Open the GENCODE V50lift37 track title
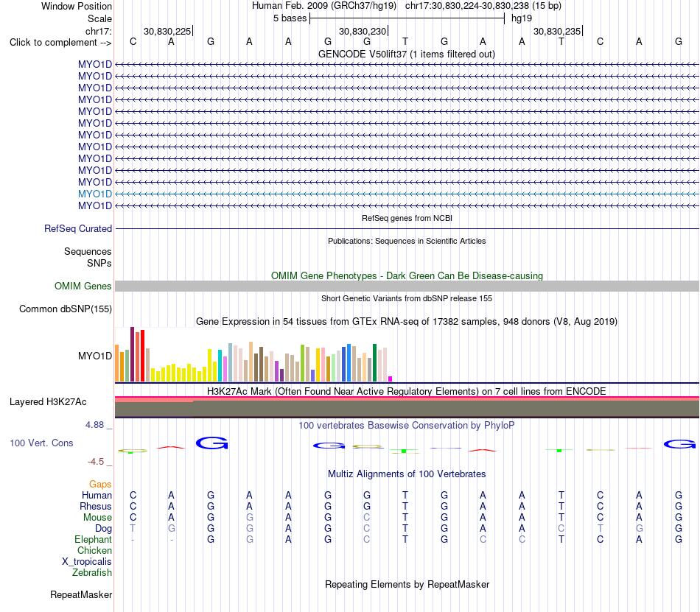700x612 pixels. 407,54
